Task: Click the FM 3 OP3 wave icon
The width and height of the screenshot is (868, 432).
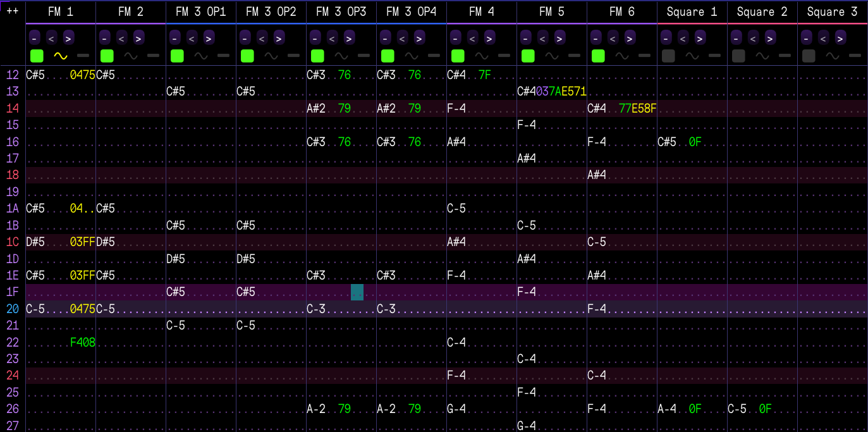Action: (341, 56)
